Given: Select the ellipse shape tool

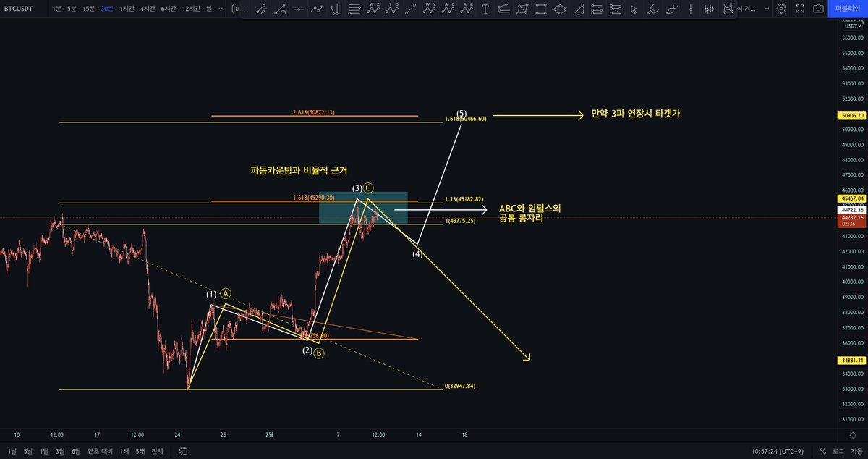Looking at the screenshot, I should tap(560, 10).
